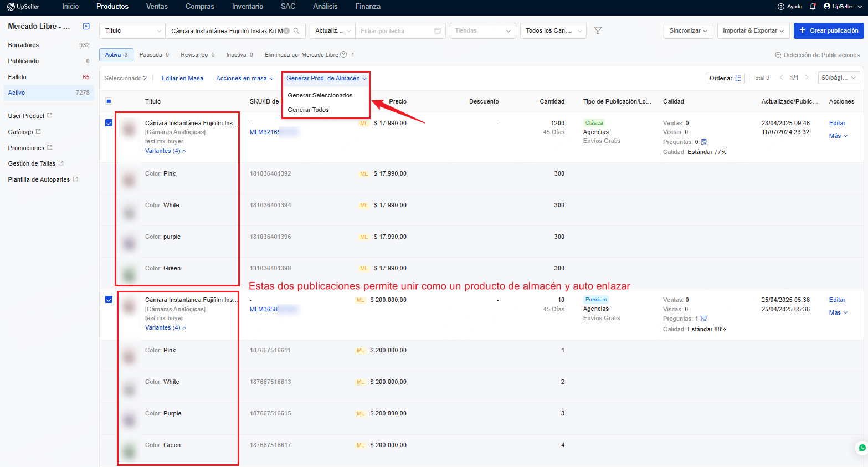Viewport: 868px width, 467px height.
Task: Open notifications bell icon
Action: coord(813,7)
